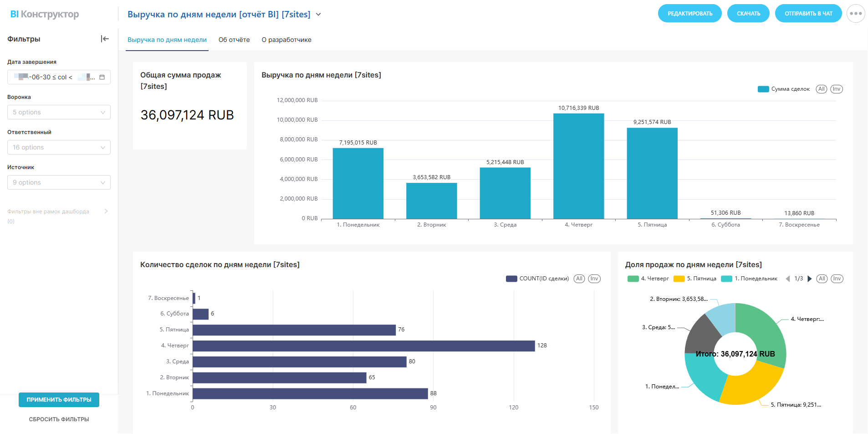Click the Четверг bar in revenue chart

coord(578,166)
